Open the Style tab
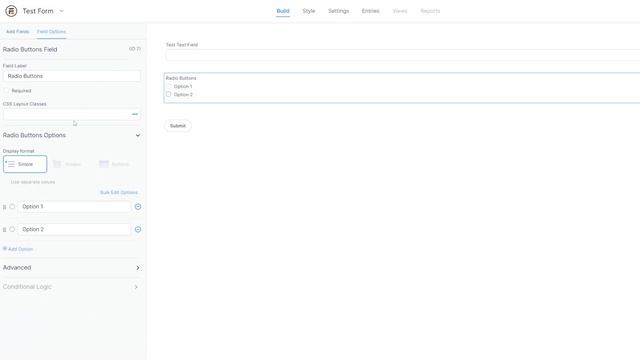This screenshot has height=360, width=640. point(309,11)
